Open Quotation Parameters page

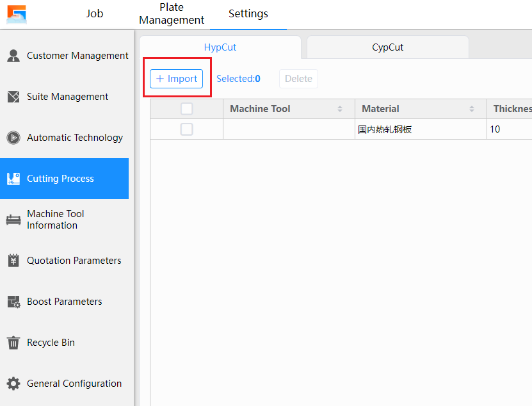[x=65, y=261]
